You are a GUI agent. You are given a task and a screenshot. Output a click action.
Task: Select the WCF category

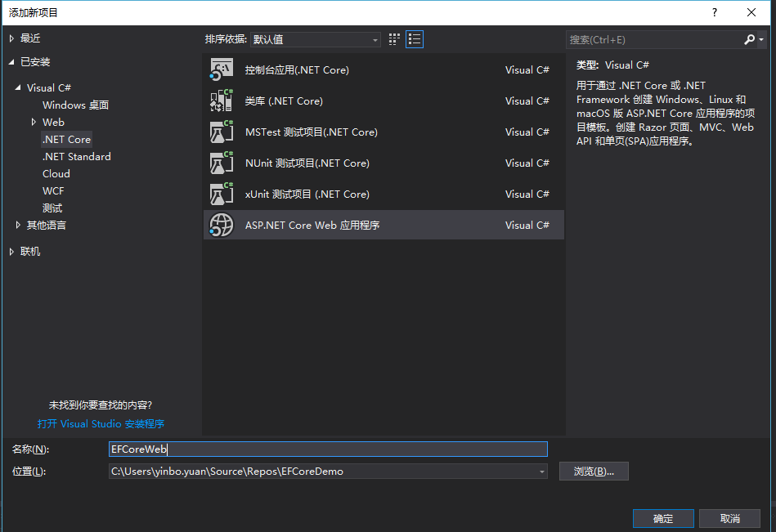[x=53, y=191]
